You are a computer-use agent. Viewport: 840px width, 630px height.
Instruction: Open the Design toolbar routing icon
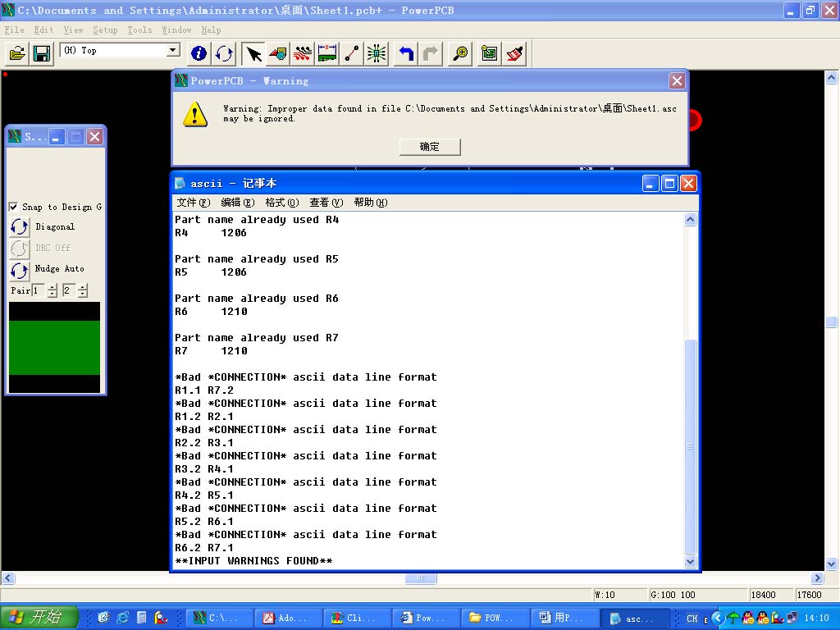pyautogui.click(x=303, y=53)
